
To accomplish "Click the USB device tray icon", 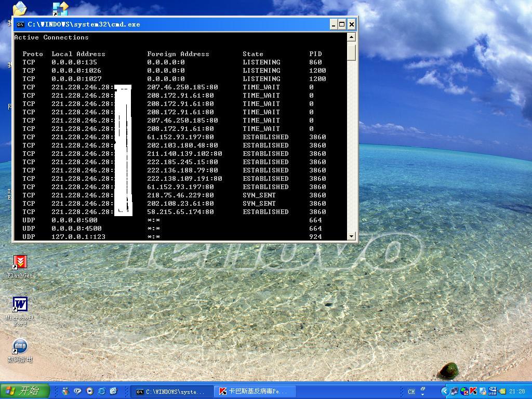I will click(493, 391).
